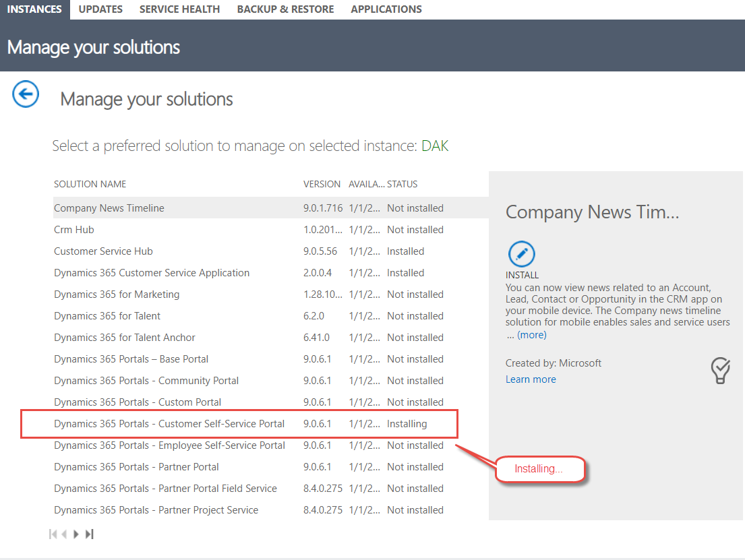Select Dynamics 365 for Marketing row
Viewport: 745px width, 560px height.
point(271,294)
